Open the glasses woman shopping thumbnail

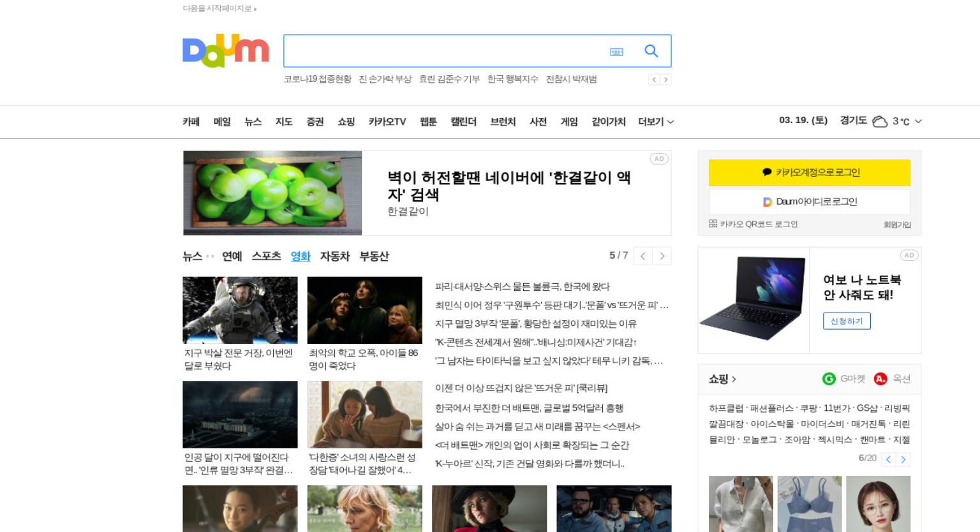(x=878, y=504)
